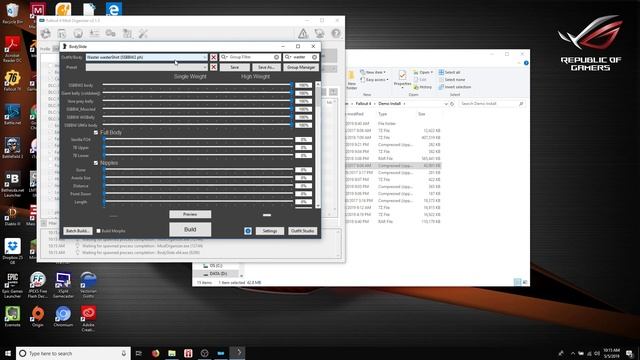Adjust the SSBBW2 body slider
This screenshot has width=640, height=360.
(x=198, y=85)
